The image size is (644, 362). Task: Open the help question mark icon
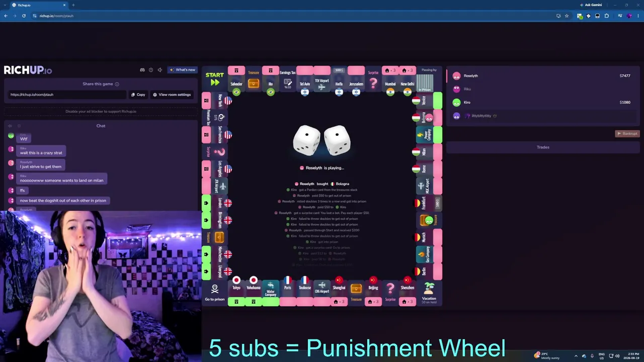[150, 70]
